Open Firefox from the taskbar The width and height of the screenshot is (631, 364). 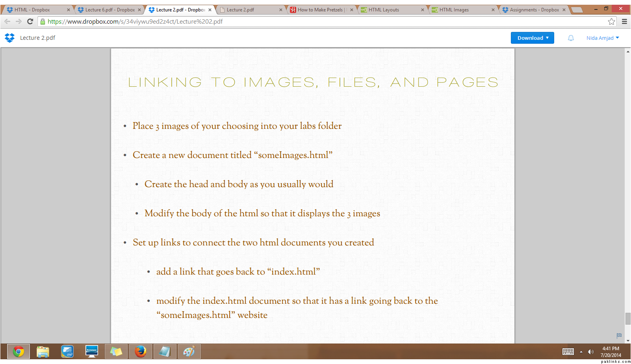click(140, 351)
